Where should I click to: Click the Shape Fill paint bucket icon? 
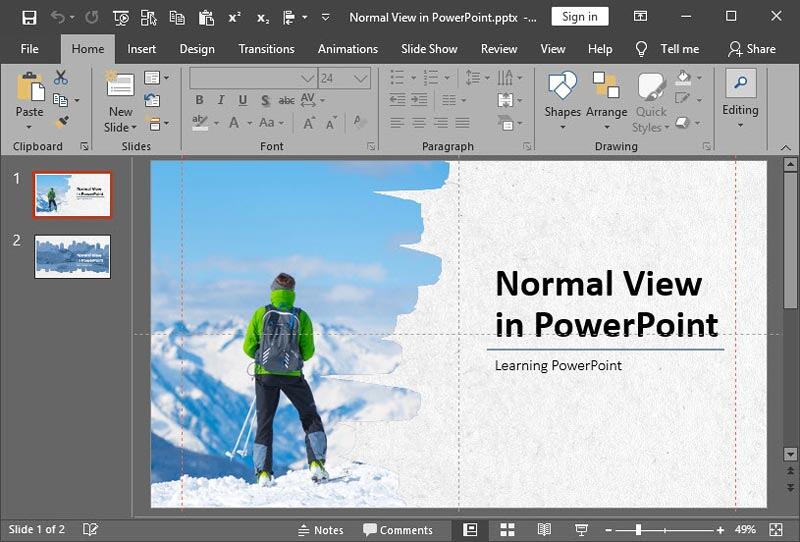tap(683, 78)
